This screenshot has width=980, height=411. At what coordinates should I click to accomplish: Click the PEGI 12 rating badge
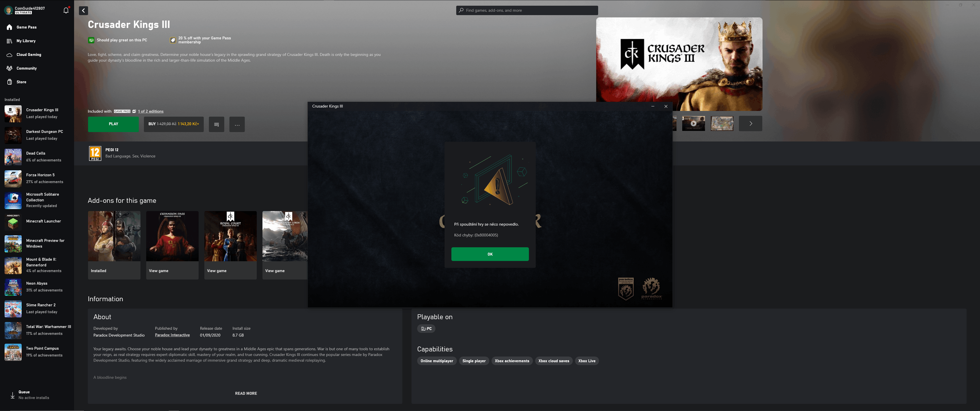(x=95, y=153)
